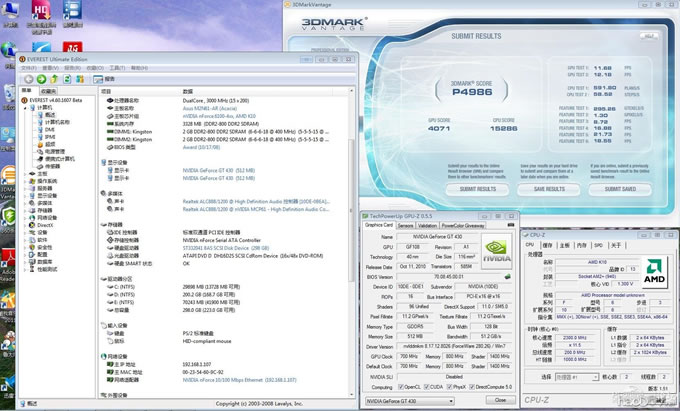This screenshot has height=411, width=680.
Task: Click the SAVE RESULTS button
Action: pyautogui.click(x=549, y=188)
